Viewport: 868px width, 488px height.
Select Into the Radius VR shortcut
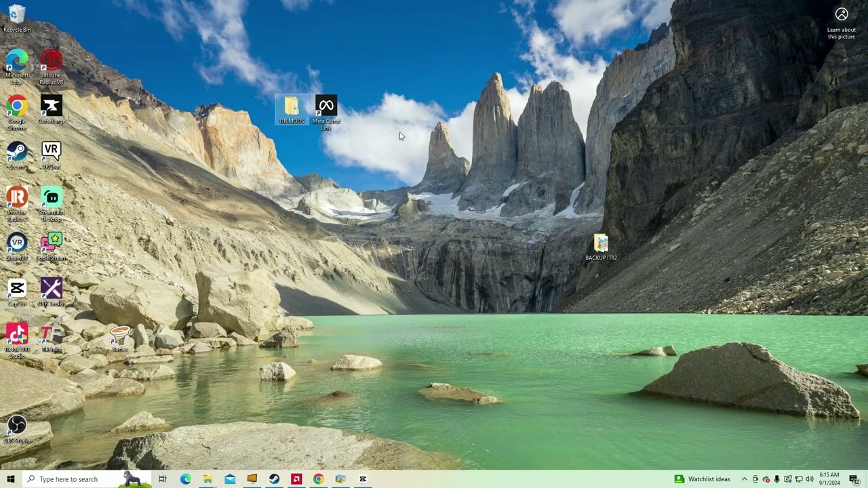pyautogui.click(x=51, y=66)
